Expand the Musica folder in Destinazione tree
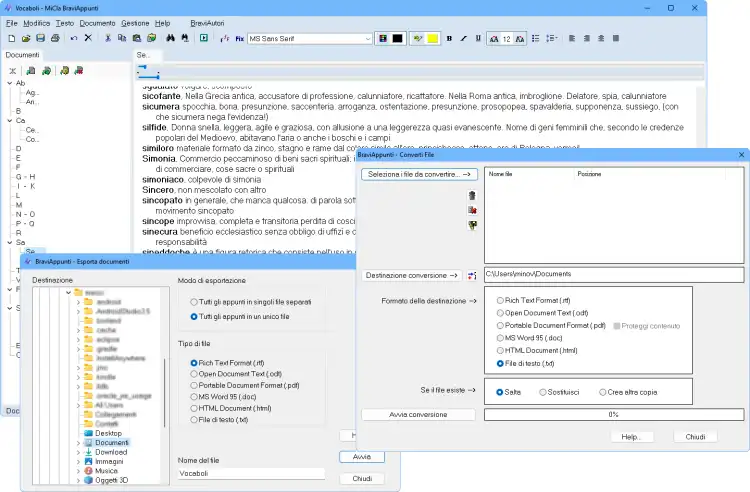The height and width of the screenshot is (492, 750). (x=78, y=471)
